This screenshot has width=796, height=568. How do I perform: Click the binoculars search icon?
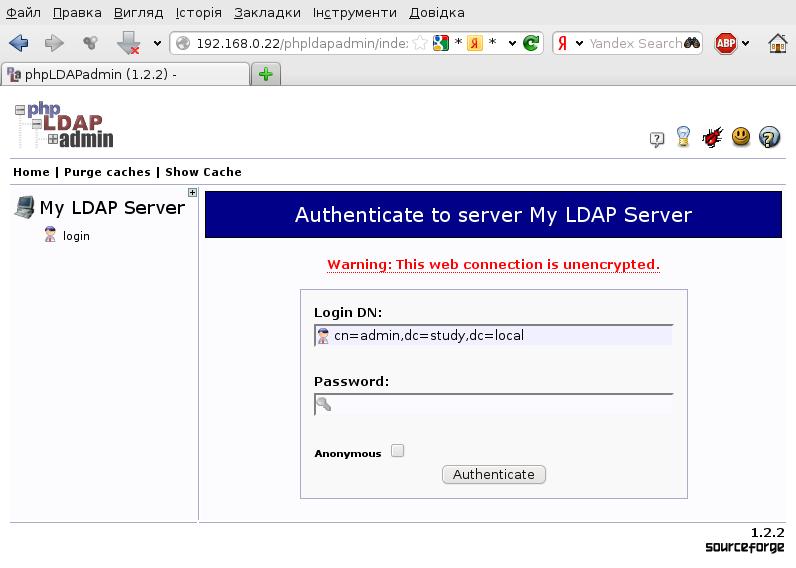click(x=692, y=43)
